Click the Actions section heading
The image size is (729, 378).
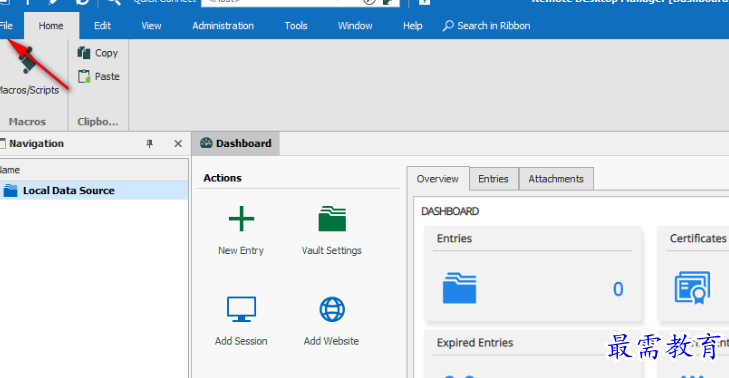[x=222, y=178]
